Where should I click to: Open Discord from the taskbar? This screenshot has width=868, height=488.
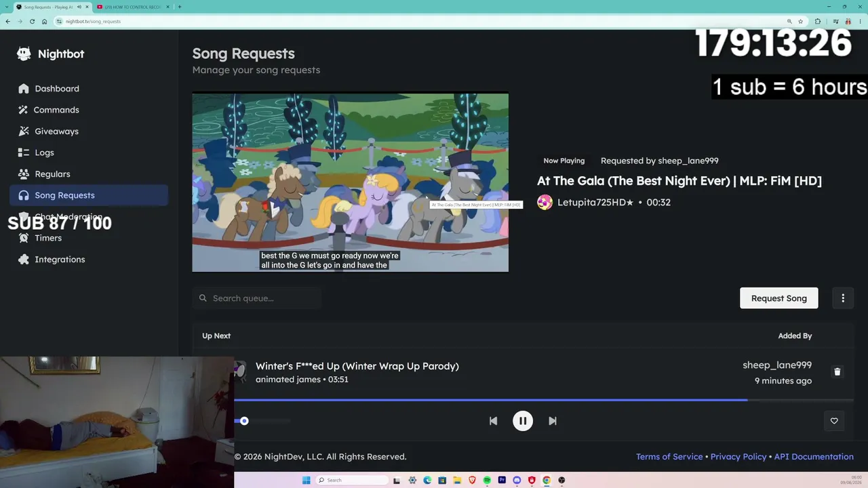click(x=517, y=481)
